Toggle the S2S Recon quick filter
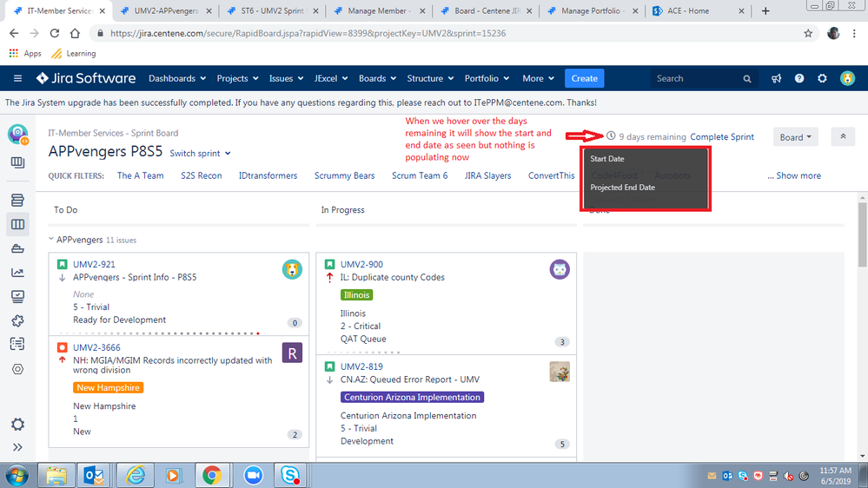The image size is (868, 488). 202,175
